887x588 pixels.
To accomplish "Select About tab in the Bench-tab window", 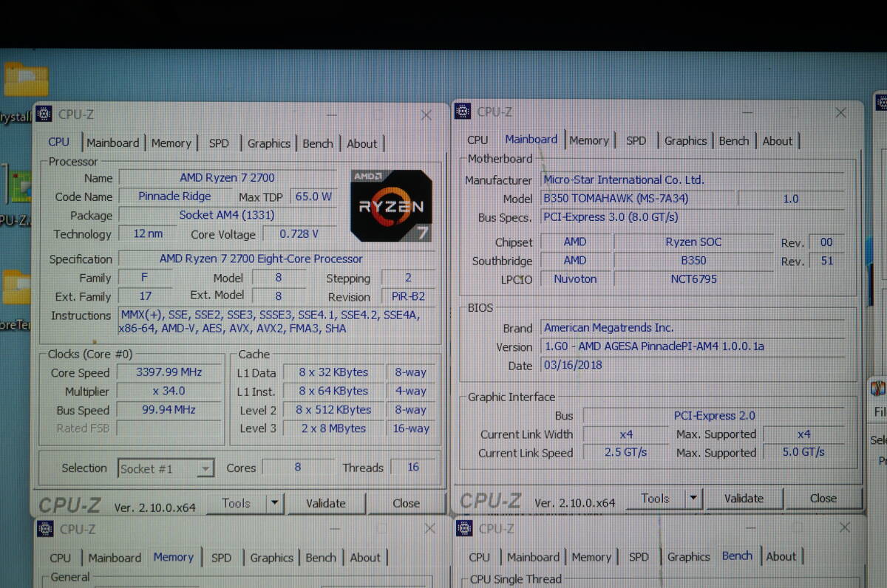I will 781,556.
